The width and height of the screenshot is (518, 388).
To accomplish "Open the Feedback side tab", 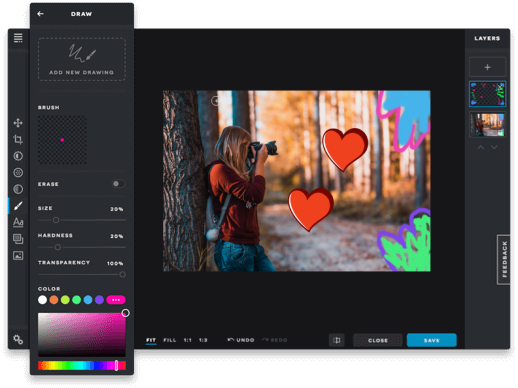I will coord(504,259).
